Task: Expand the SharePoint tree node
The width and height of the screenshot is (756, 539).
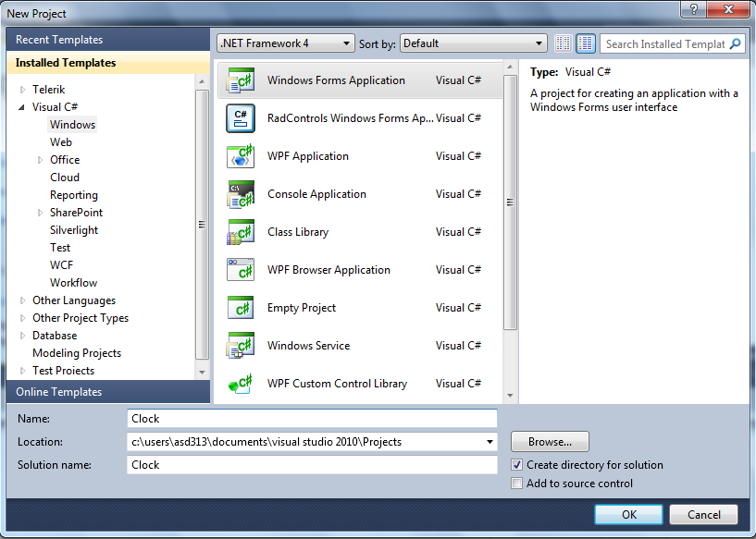Action: pos(40,213)
